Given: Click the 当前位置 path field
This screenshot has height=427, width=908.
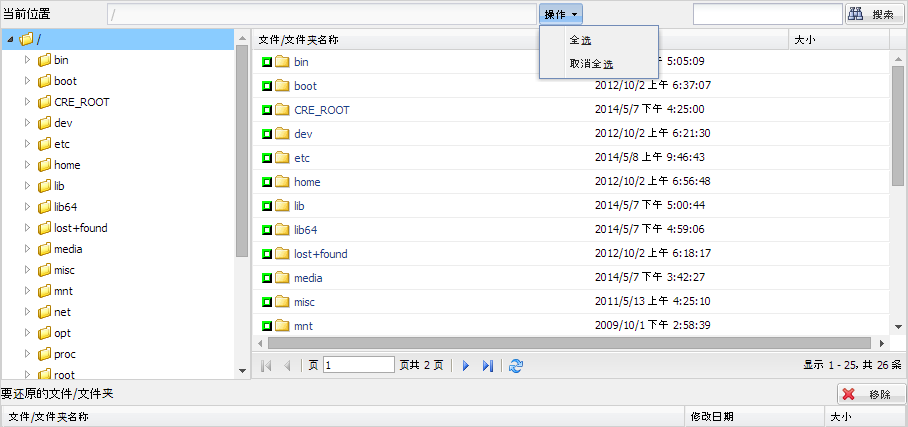Looking at the screenshot, I should (322, 14).
